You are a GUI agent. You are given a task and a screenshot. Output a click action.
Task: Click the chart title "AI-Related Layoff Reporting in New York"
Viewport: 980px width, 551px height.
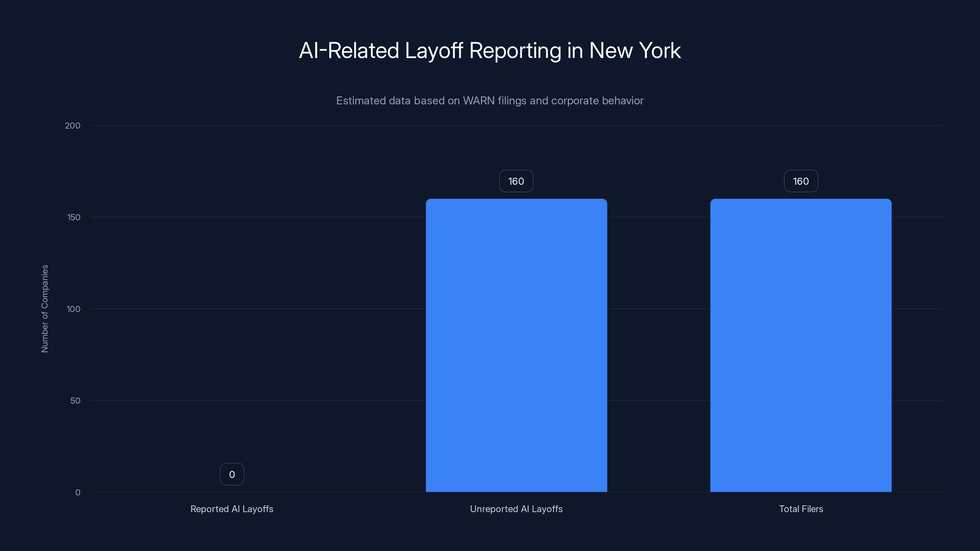pos(490,50)
